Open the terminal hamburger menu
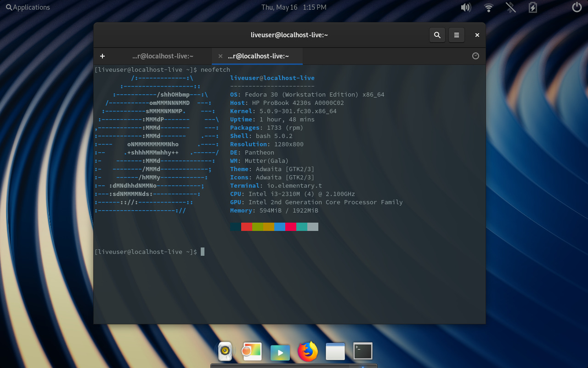The height and width of the screenshot is (368, 588). coord(456,34)
